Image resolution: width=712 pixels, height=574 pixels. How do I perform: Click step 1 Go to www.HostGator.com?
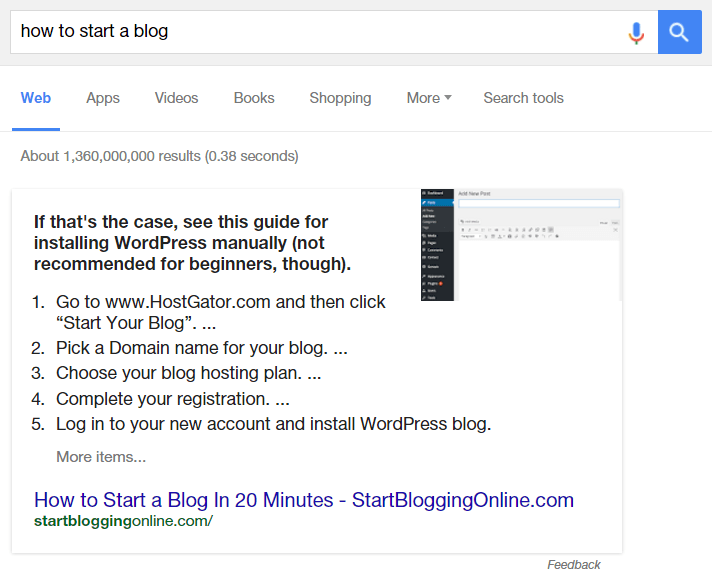(x=221, y=312)
